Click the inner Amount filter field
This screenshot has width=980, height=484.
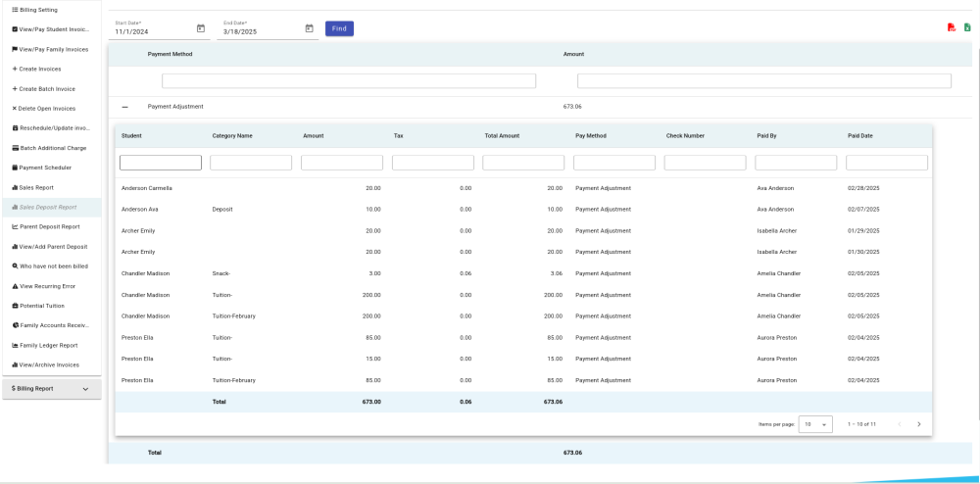pyautogui.click(x=342, y=163)
